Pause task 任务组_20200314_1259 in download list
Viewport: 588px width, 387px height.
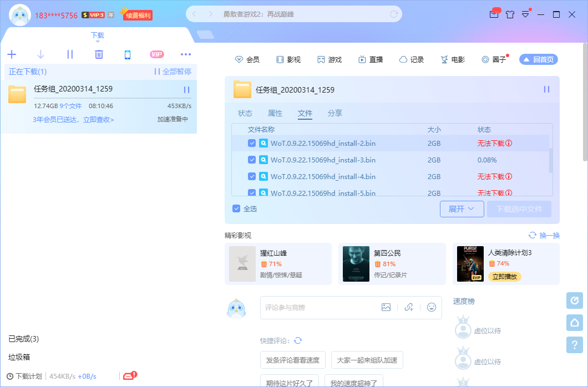click(186, 90)
